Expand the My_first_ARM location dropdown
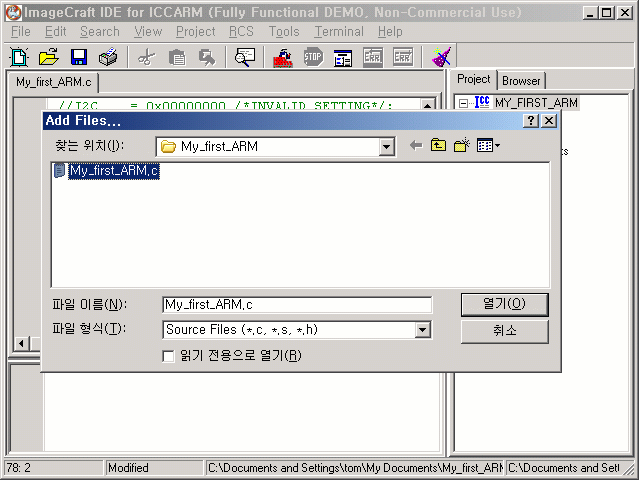 coord(386,147)
